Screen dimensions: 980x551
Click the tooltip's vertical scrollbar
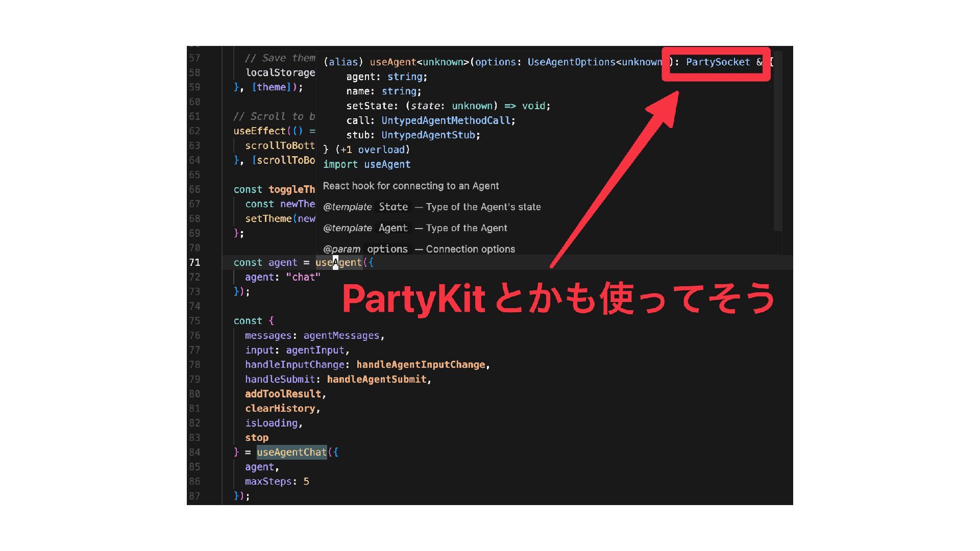point(778,140)
